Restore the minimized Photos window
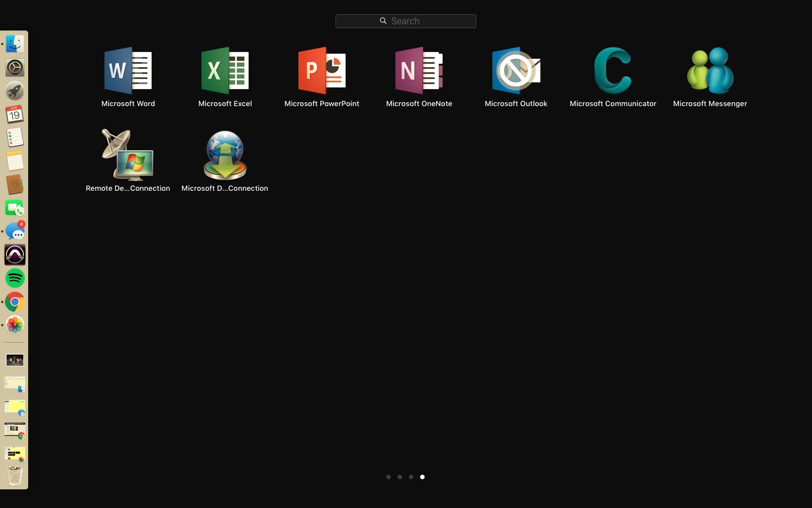The height and width of the screenshot is (508, 812). click(x=15, y=454)
